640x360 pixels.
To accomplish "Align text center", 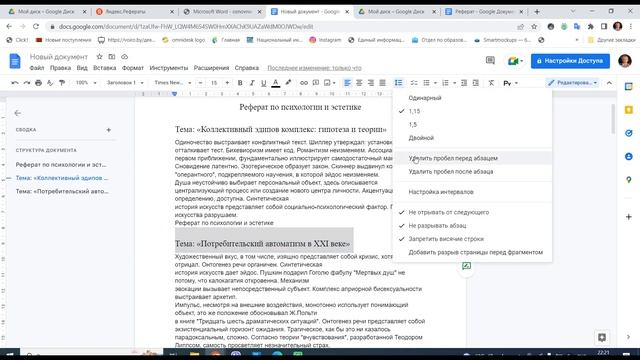I will coord(359,83).
